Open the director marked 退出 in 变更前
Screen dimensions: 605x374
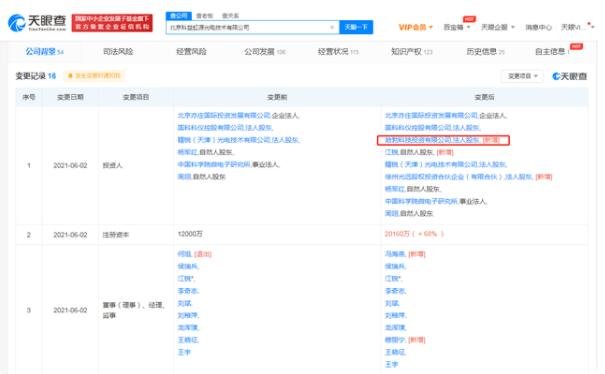click(x=184, y=254)
